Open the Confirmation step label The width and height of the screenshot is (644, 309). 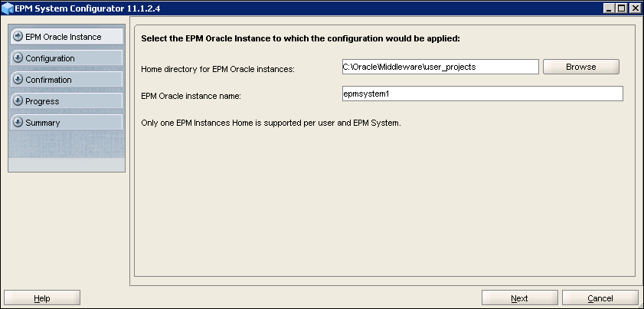click(48, 80)
